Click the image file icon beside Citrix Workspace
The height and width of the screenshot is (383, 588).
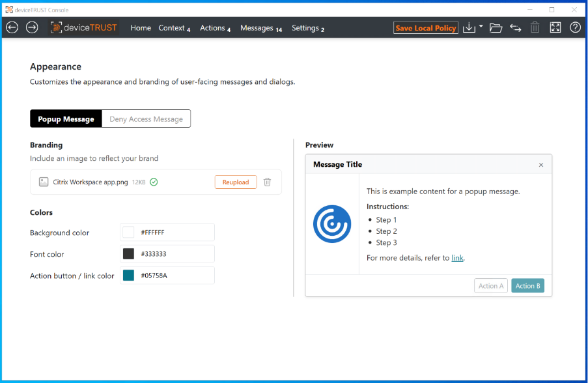click(44, 182)
